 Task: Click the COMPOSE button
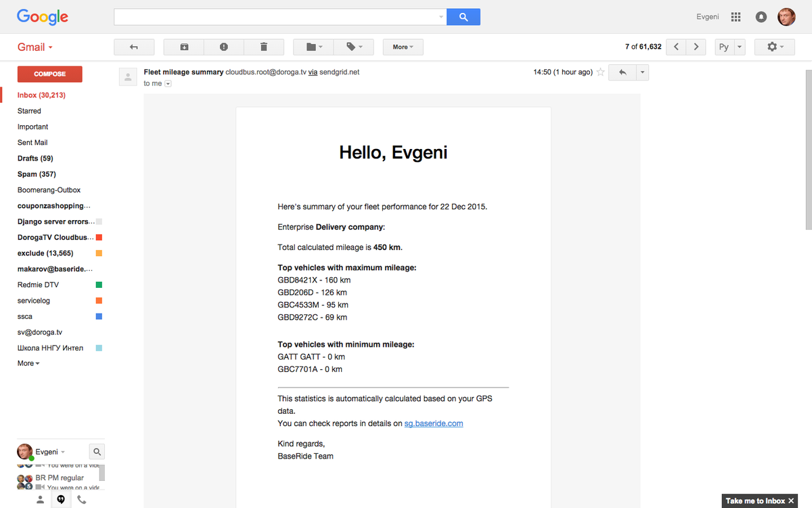point(49,74)
